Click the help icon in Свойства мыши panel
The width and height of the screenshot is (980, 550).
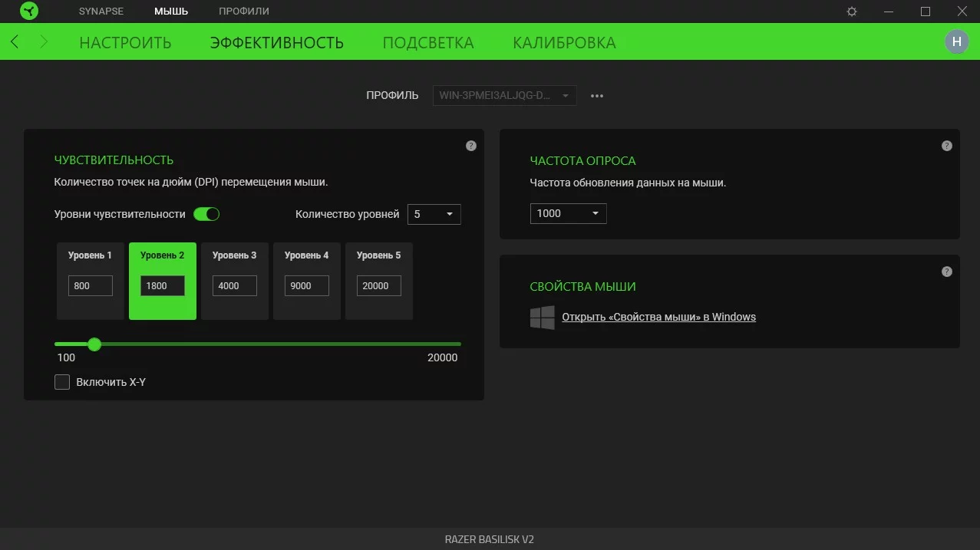(947, 272)
